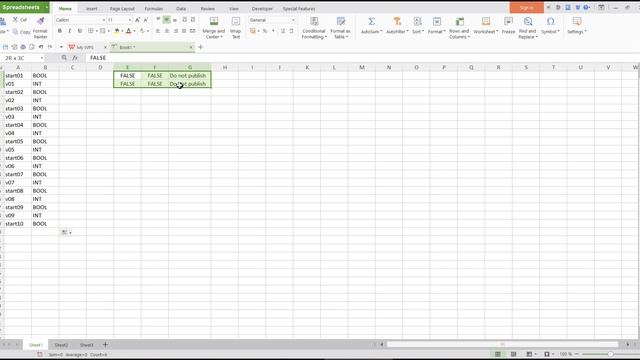Open the Conditional Formatting icon

click(x=314, y=22)
